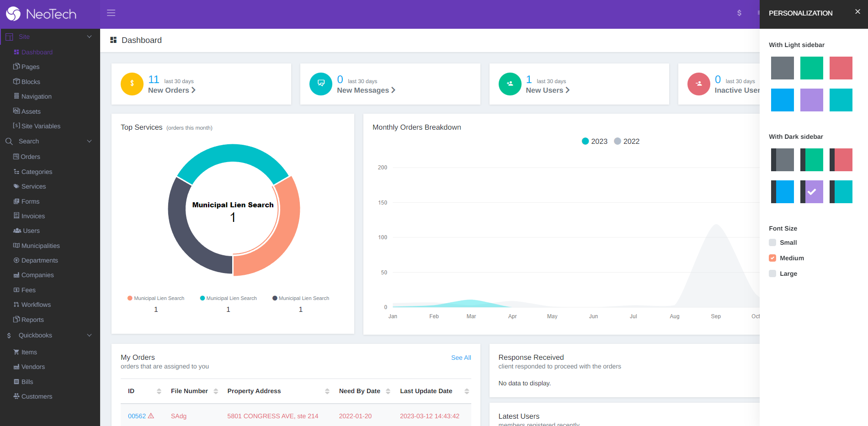Toggle 2023 series in chart legend
Viewport: 868px width, 426px height.
594,142
